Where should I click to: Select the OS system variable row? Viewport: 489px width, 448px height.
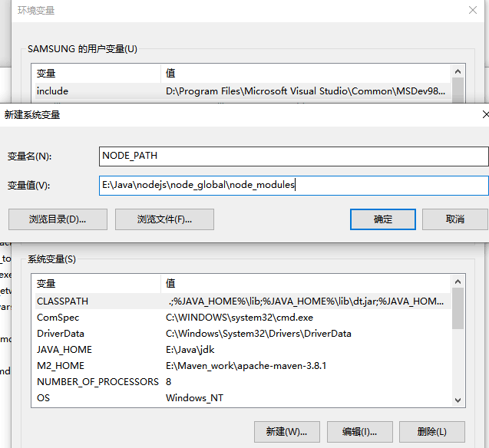[x=243, y=398]
